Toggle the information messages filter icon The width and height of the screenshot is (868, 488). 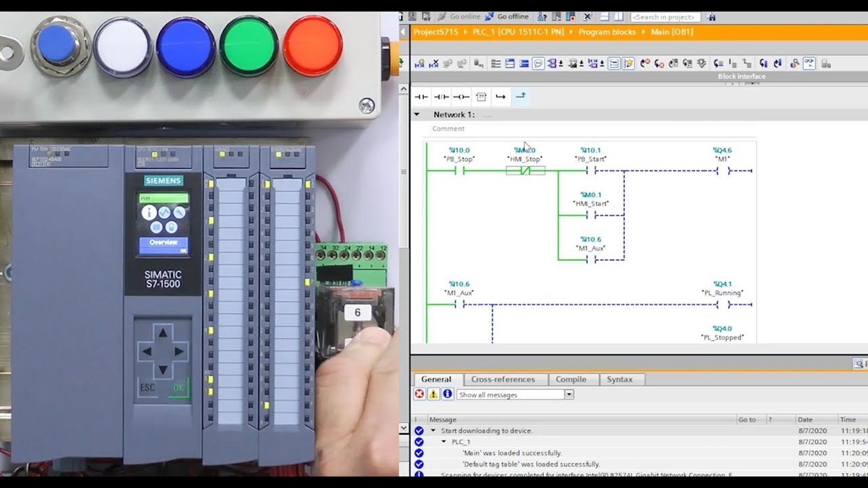[x=448, y=394]
